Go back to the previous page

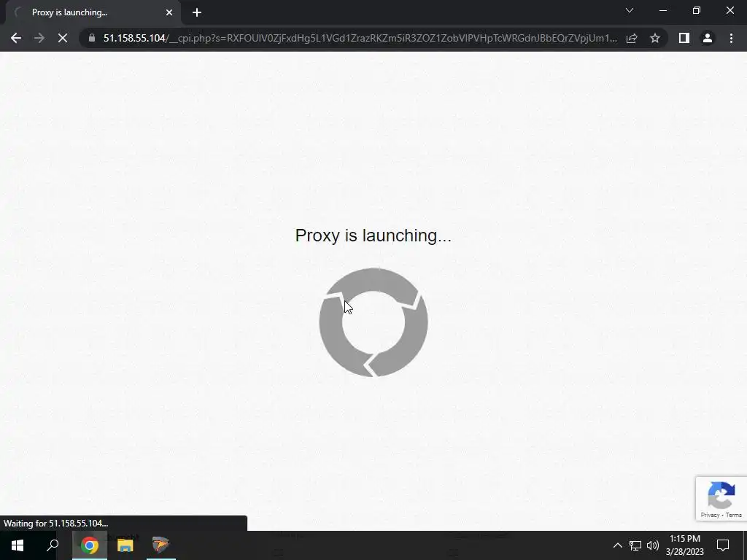coord(16,38)
